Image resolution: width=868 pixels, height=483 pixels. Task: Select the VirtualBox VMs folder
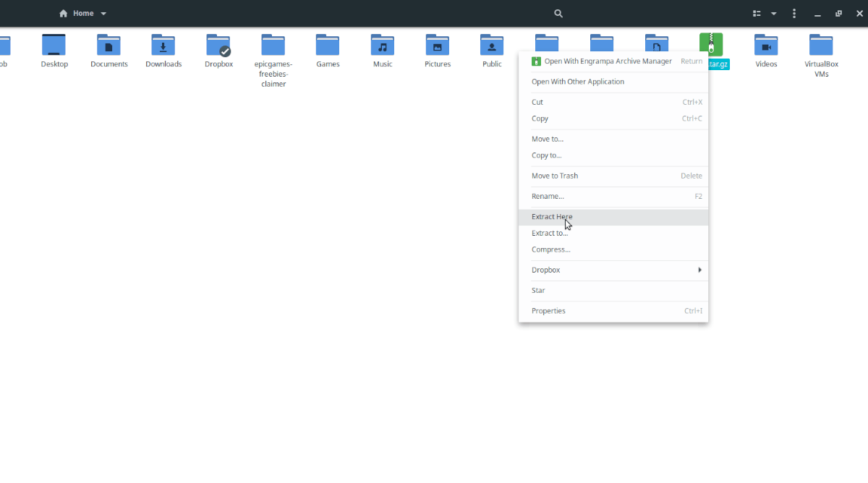coord(821,45)
